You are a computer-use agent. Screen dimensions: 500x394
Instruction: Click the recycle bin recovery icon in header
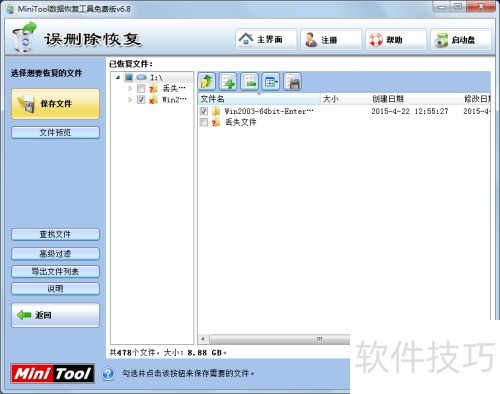(24, 37)
